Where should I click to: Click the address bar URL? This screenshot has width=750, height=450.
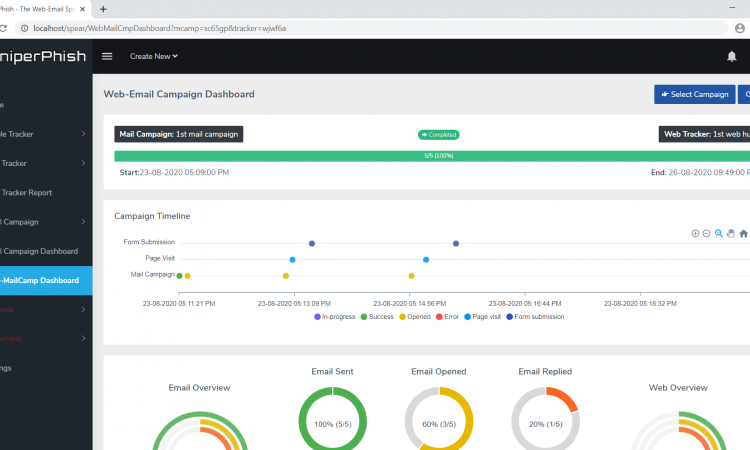[159, 28]
